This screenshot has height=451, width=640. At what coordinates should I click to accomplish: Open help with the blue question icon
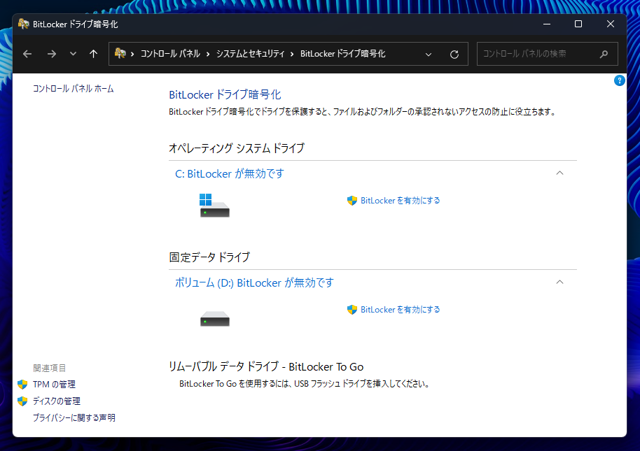tap(619, 80)
